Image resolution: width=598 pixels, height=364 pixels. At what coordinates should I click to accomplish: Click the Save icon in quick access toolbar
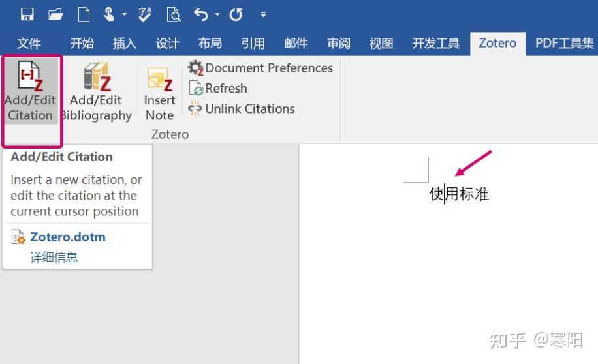(27, 15)
